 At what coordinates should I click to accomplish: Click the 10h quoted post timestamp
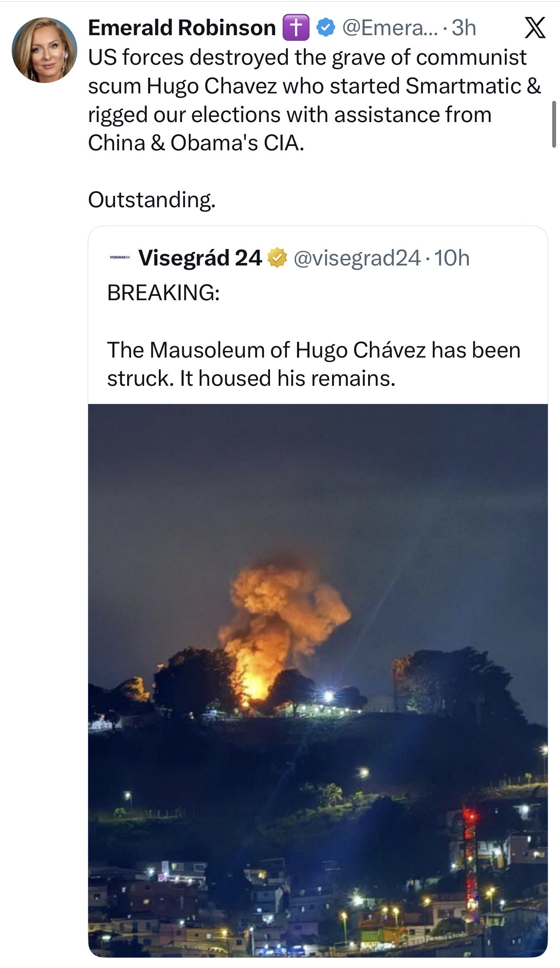click(452, 258)
